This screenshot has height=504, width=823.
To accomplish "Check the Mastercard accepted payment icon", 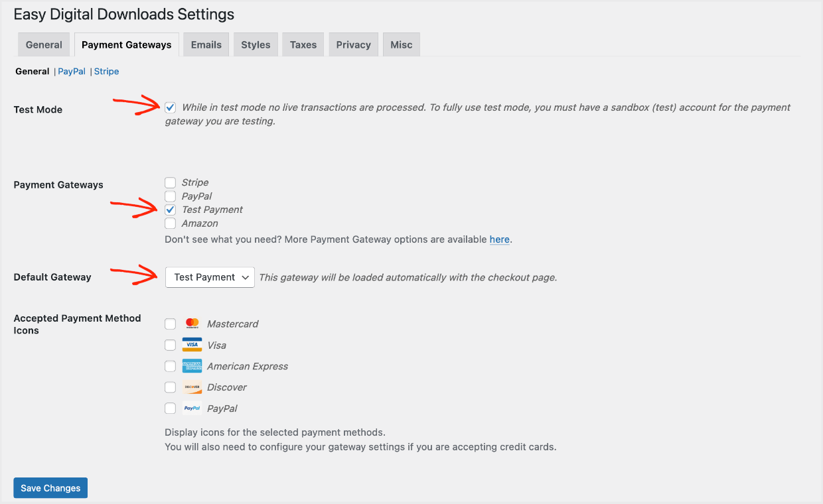I will (170, 324).
